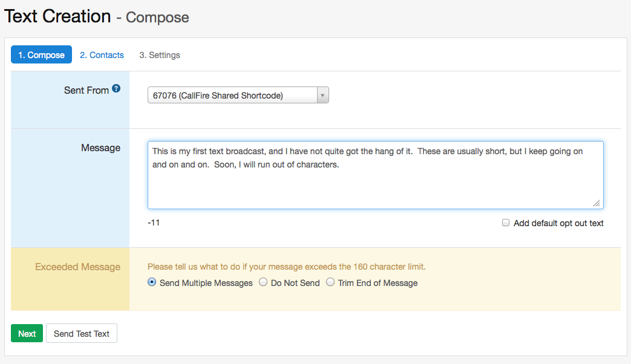Click the textarea resize handle

595,202
